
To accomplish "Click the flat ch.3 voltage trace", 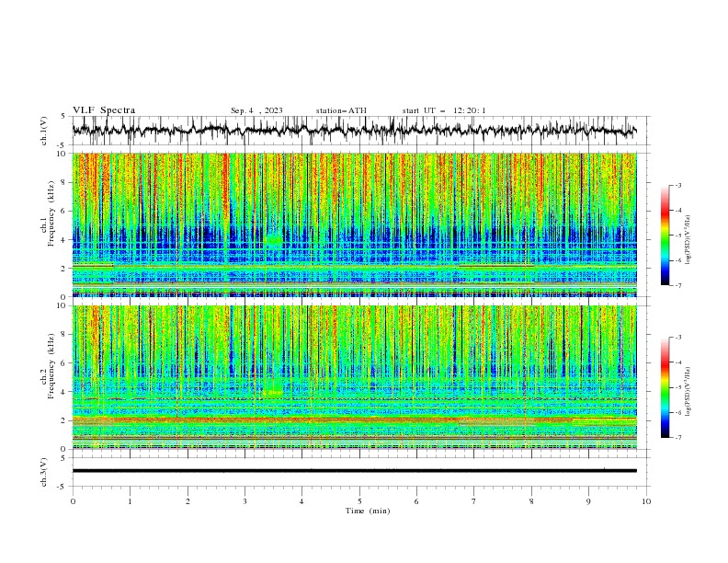I will coord(354,471).
